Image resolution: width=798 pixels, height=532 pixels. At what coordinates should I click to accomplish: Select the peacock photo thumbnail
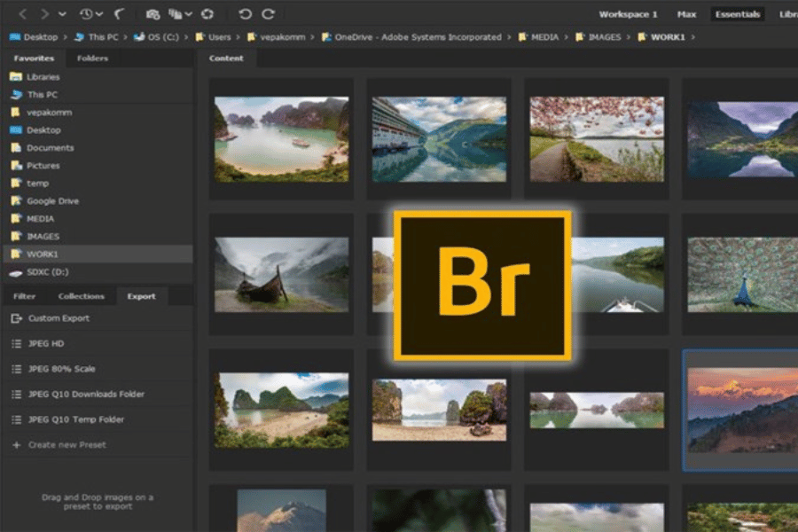(x=743, y=274)
